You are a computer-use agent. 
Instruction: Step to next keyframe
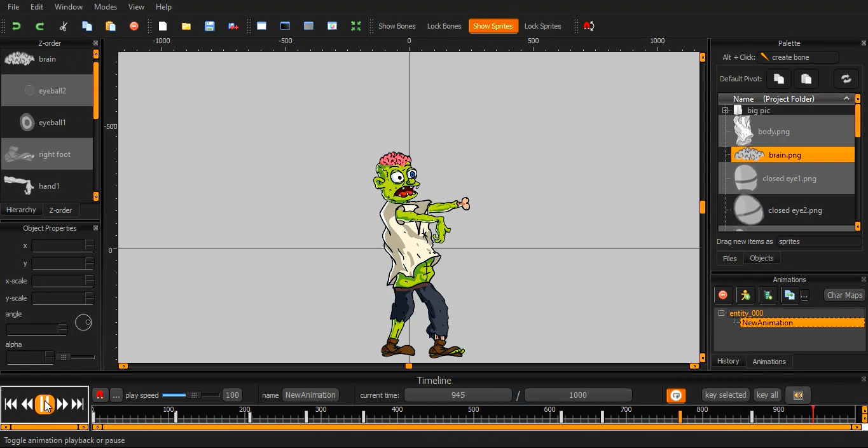point(62,404)
